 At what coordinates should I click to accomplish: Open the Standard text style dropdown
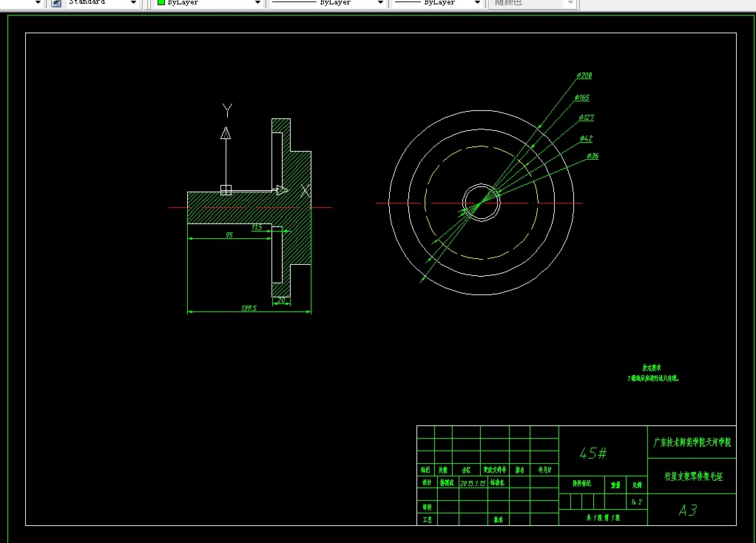click(x=134, y=2)
